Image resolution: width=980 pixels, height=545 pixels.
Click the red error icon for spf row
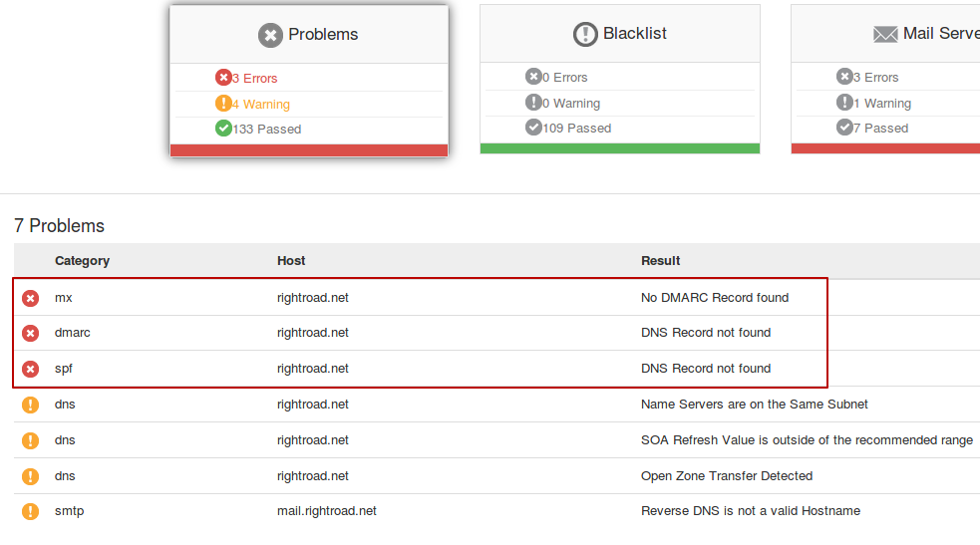coord(31,369)
